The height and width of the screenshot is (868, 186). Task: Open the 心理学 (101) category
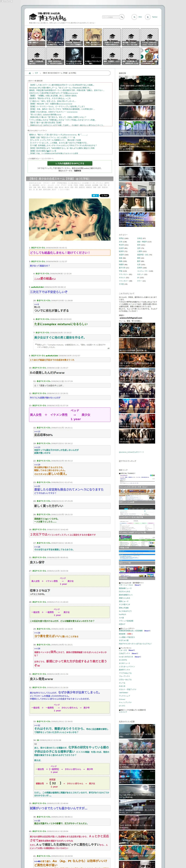tap(142, 251)
